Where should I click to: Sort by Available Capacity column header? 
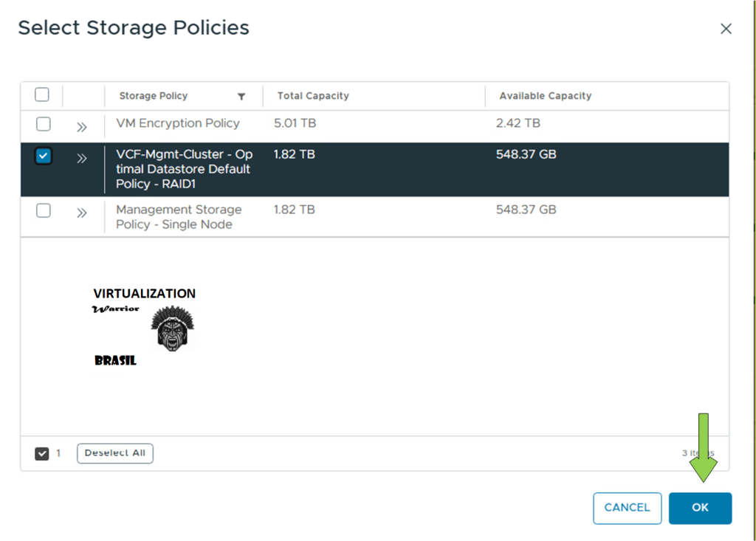pos(545,96)
